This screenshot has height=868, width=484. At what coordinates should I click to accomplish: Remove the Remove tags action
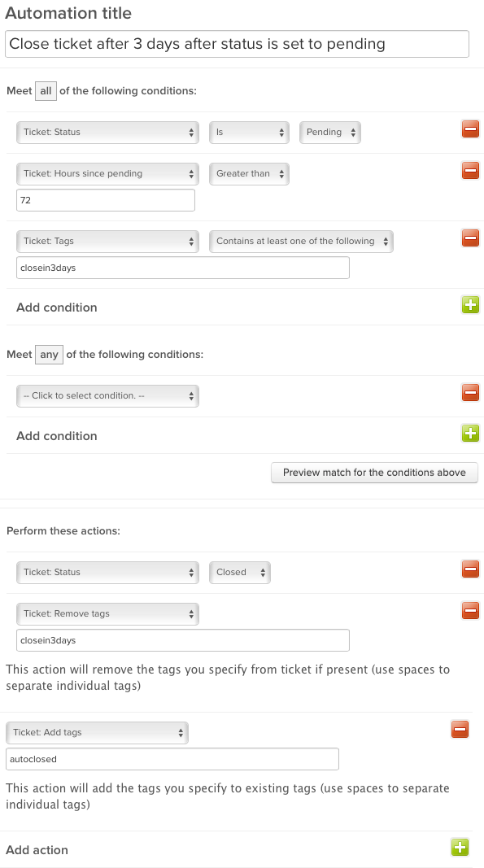coord(470,611)
